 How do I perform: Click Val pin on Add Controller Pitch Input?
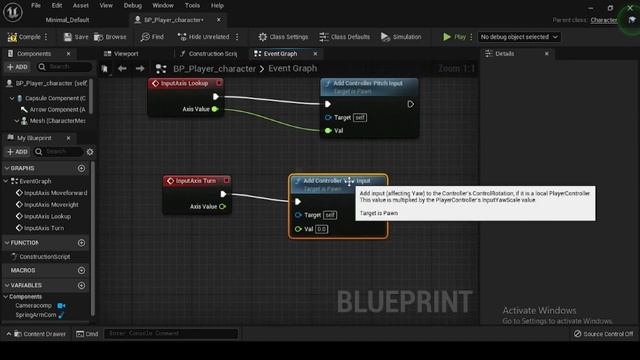(328, 131)
